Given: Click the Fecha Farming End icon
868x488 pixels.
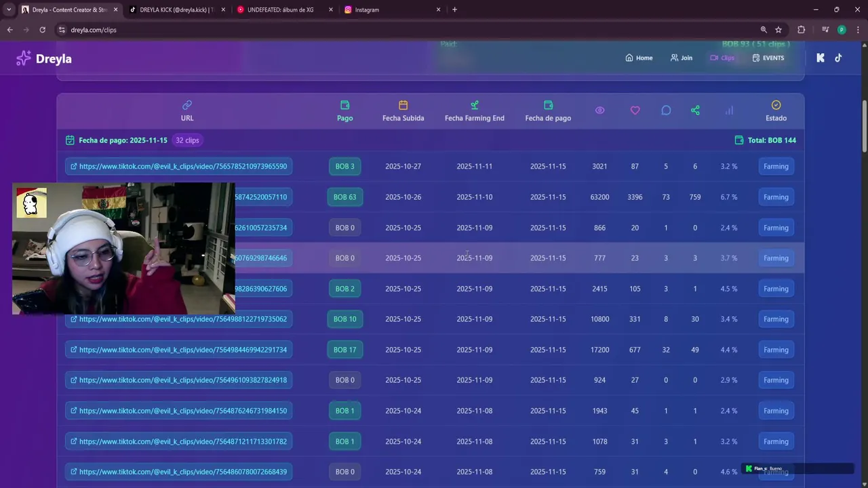Looking at the screenshot, I should point(475,105).
